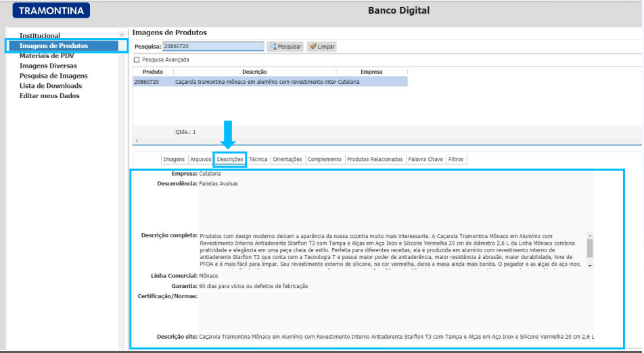This screenshot has width=644, height=353.
Task: Click the Linha Comercial field Mônaco
Action: pyautogui.click(x=396, y=276)
